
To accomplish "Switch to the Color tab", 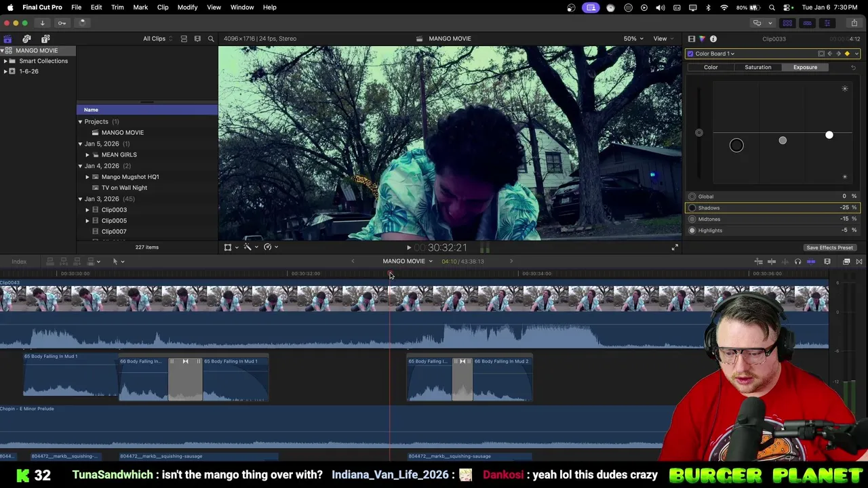I will coord(711,67).
